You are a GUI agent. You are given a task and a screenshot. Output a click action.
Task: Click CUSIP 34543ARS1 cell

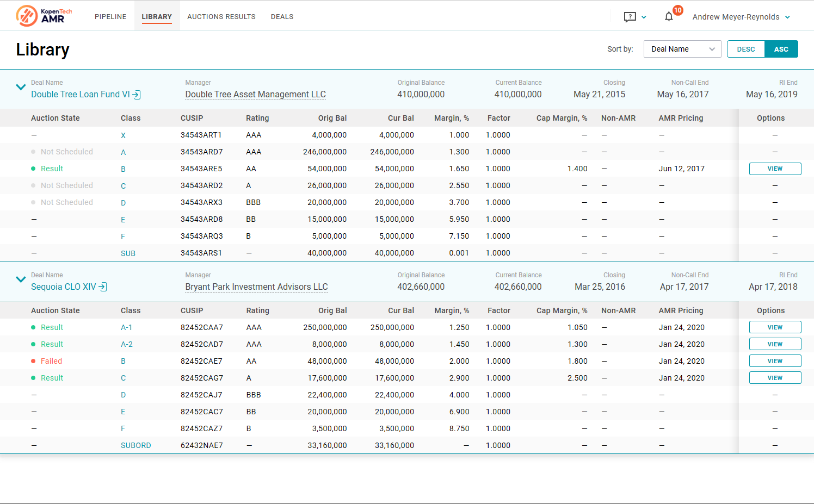pos(201,253)
